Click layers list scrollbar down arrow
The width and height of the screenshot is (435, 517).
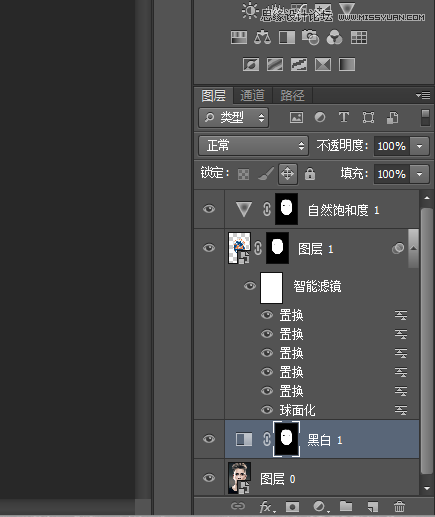[427, 488]
